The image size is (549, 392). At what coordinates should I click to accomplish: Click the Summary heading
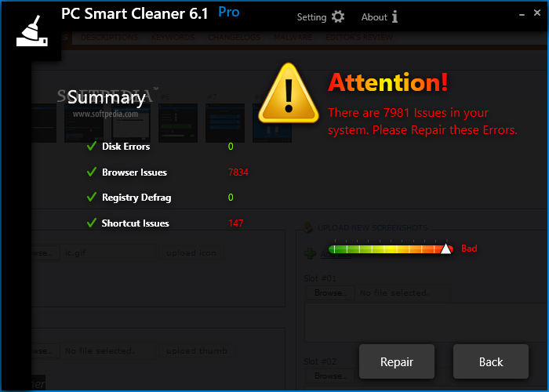point(107,98)
